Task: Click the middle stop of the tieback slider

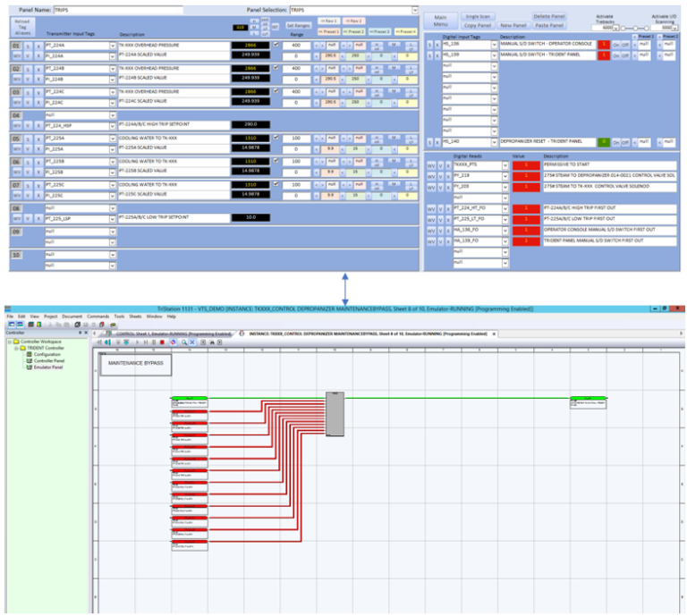Action: point(635,28)
